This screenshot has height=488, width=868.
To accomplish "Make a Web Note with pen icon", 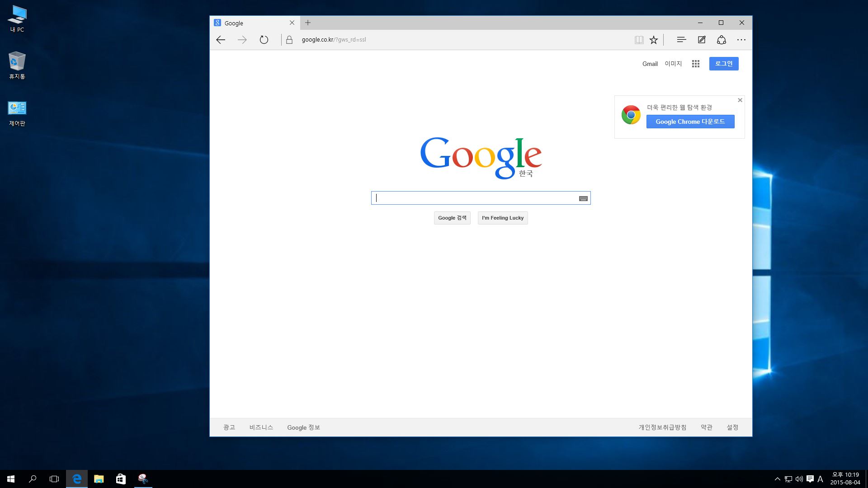I will click(x=702, y=40).
